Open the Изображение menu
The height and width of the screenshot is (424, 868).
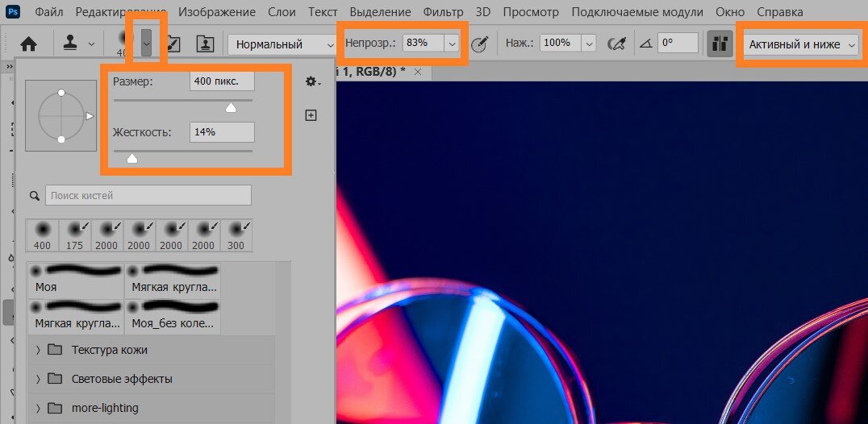click(x=217, y=11)
